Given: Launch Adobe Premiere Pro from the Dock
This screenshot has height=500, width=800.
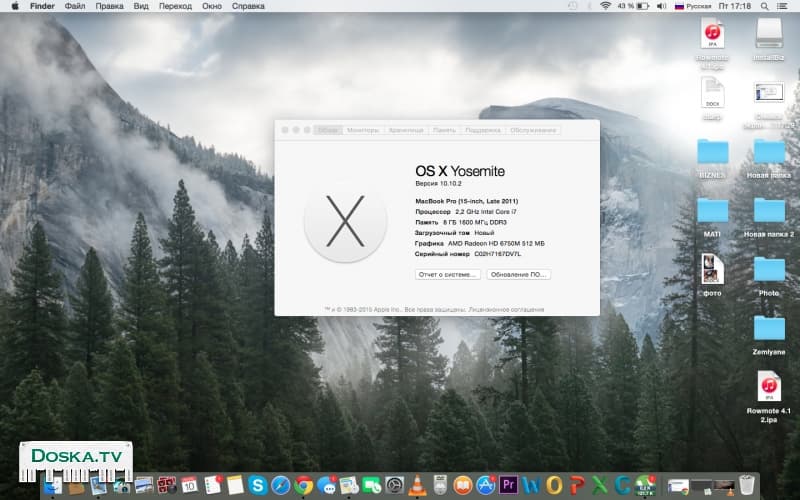Looking at the screenshot, I should (507, 486).
